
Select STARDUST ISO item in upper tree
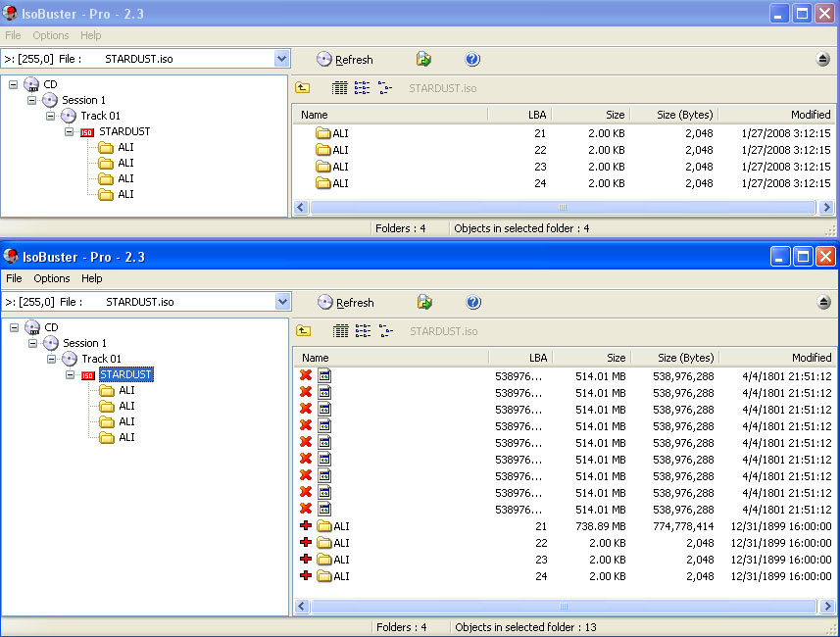tap(124, 131)
